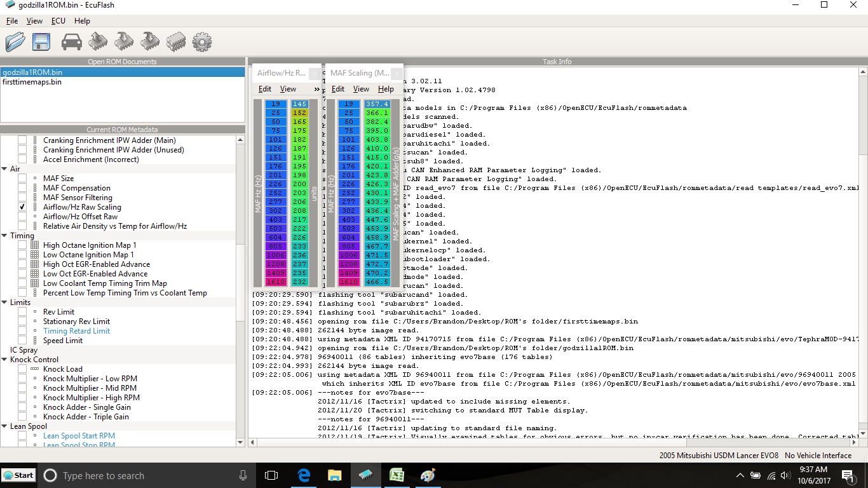Open Options via the gear icon
868x488 pixels.
(x=201, y=42)
